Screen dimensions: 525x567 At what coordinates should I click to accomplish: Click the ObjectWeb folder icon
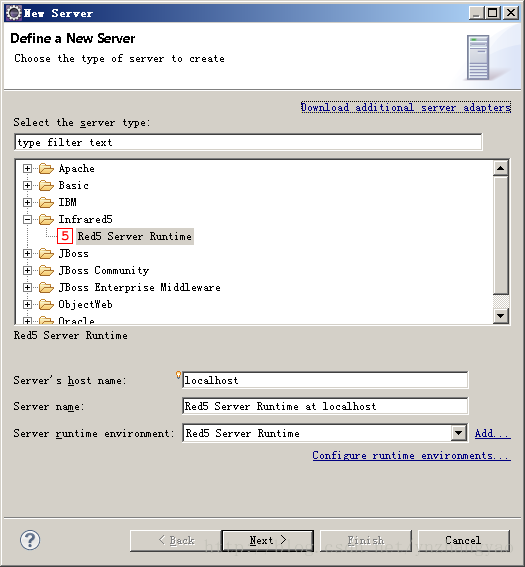[46, 304]
